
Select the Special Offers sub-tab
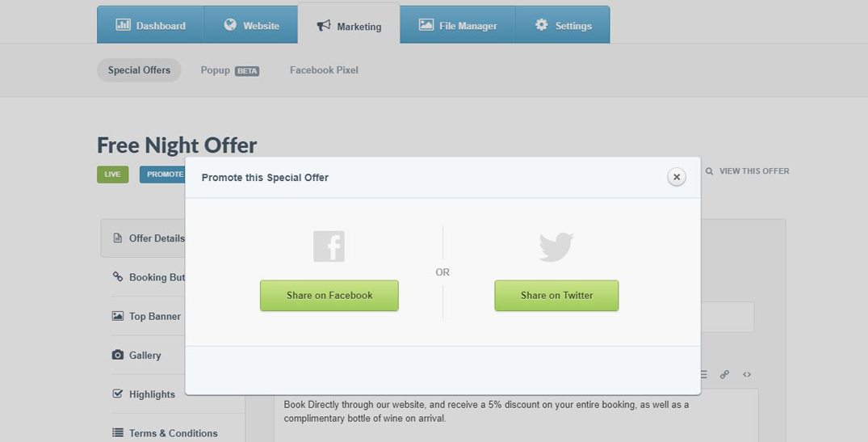[x=139, y=70]
